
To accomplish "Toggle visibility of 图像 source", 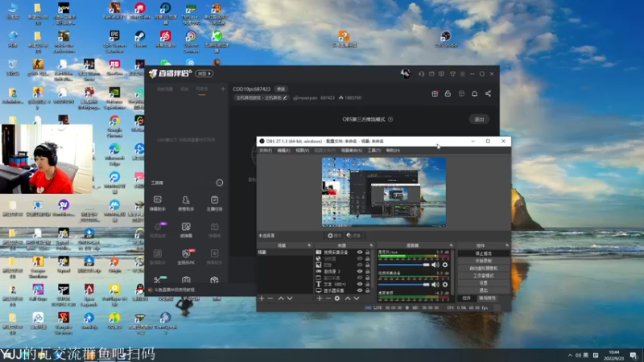I will point(360,265).
